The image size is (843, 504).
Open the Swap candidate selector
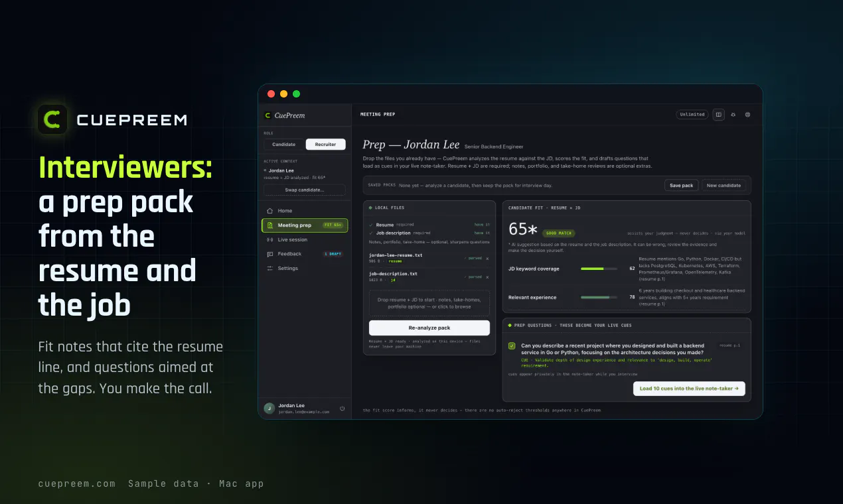coord(305,190)
